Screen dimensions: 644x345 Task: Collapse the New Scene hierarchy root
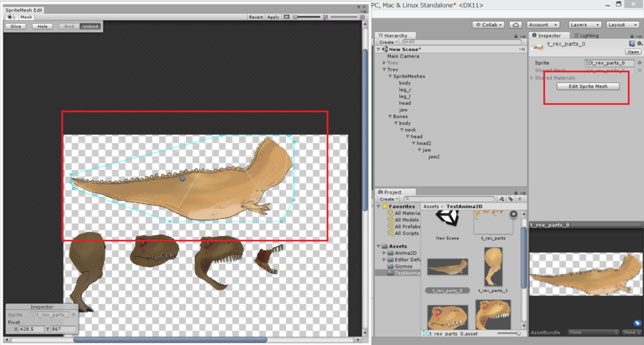pos(379,49)
